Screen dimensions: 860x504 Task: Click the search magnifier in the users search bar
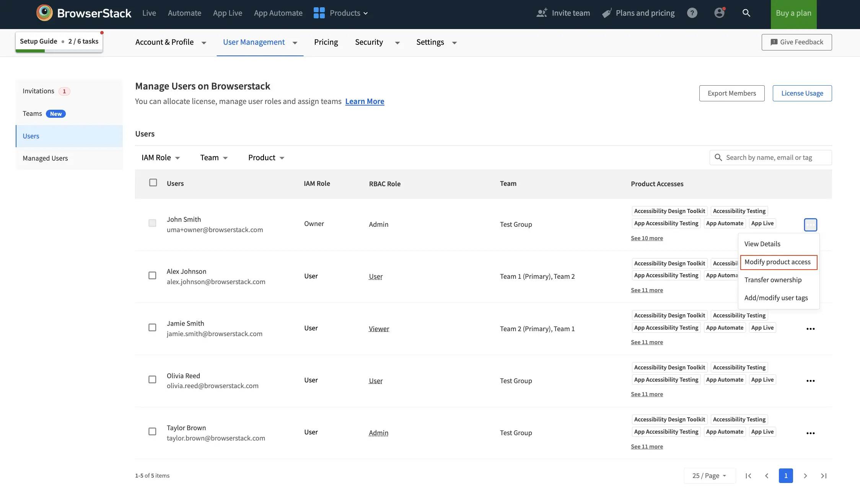[x=718, y=157]
